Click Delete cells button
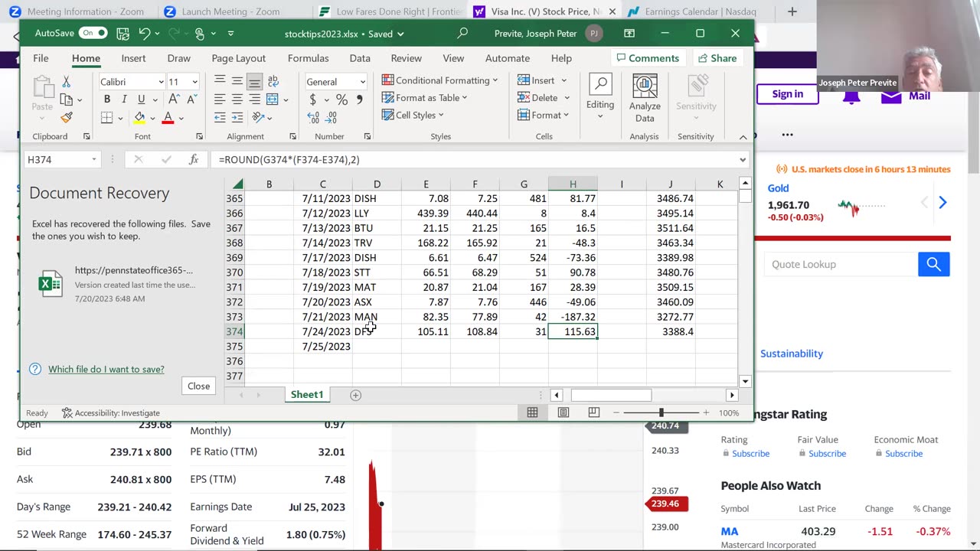This screenshot has width=980, height=551. pyautogui.click(x=537, y=98)
